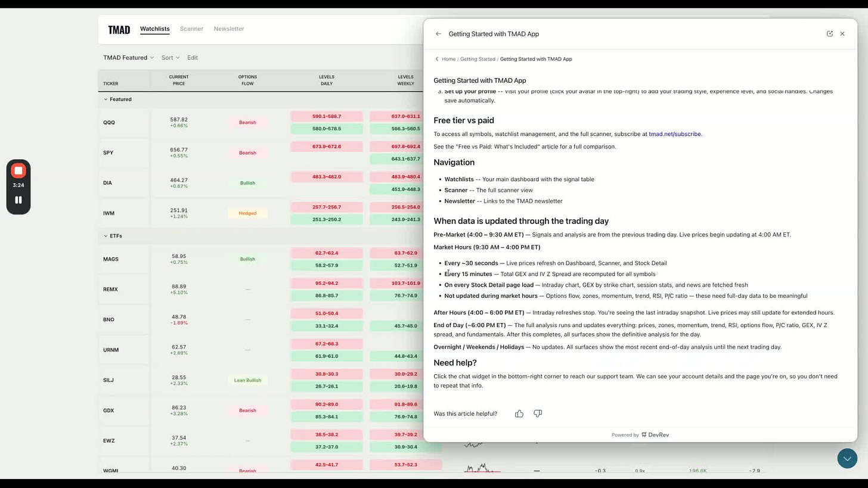Viewport: 868px width, 488px height.
Task: Open the EWZ ticker
Action: tap(108, 441)
